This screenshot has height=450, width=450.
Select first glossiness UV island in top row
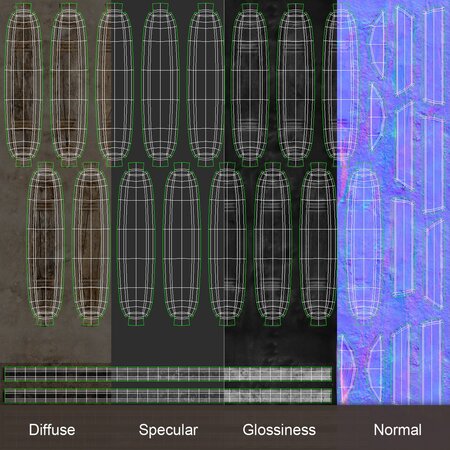[250, 85]
